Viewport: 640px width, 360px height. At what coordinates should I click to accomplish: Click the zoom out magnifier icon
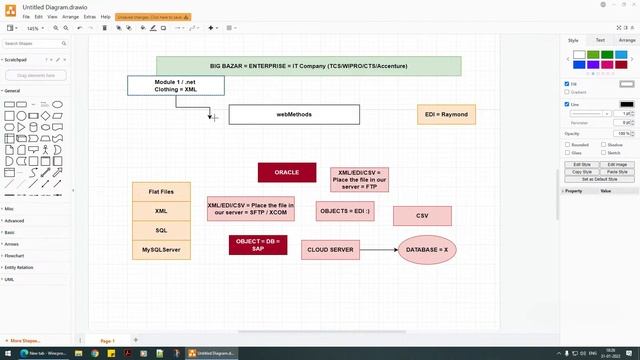pos(66,28)
